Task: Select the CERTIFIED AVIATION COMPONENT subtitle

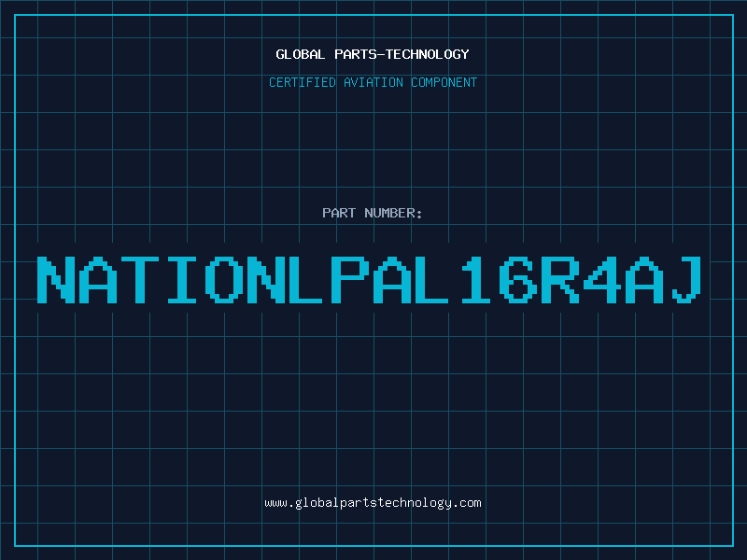Action: 373,82
